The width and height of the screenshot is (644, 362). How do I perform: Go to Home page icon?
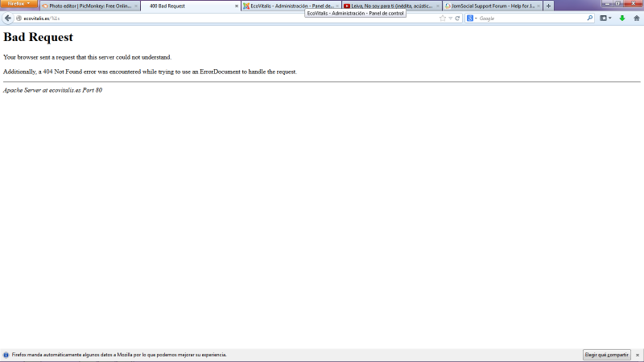pos(636,18)
